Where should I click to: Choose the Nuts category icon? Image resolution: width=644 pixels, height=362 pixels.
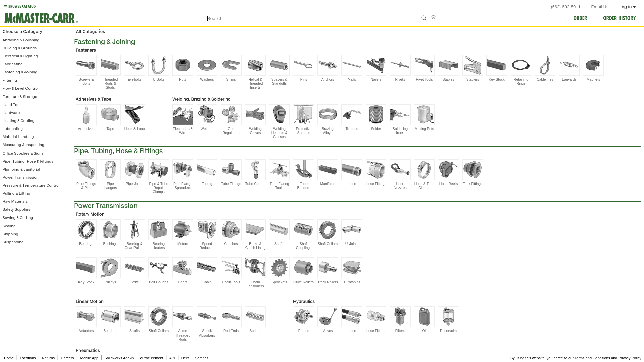point(183,65)
